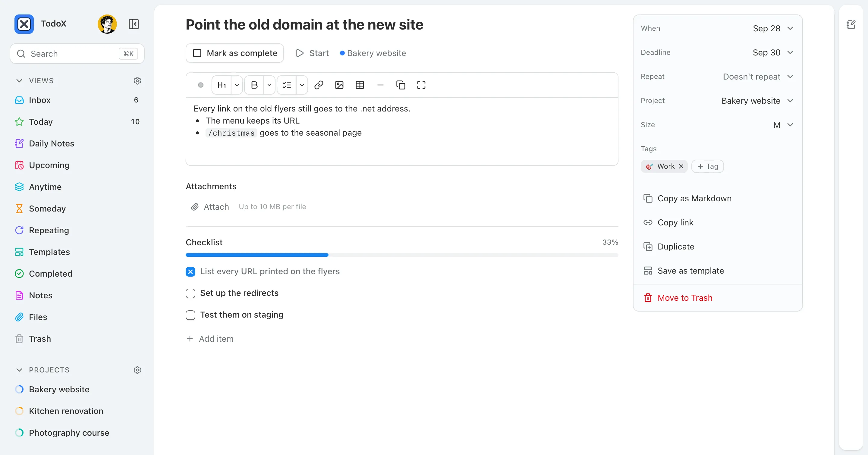Viewport: 868px width, 455px height.
Task: Open the Anytime view
Action: tap(77, 187)
